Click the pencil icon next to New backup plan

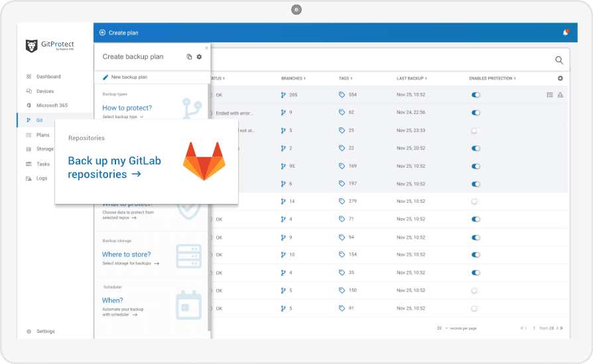point(105,77)
